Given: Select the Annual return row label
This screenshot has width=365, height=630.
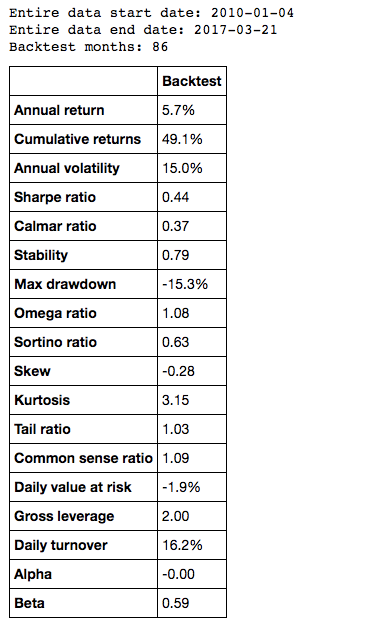Looking at the screenshot, I should point(59,110).
